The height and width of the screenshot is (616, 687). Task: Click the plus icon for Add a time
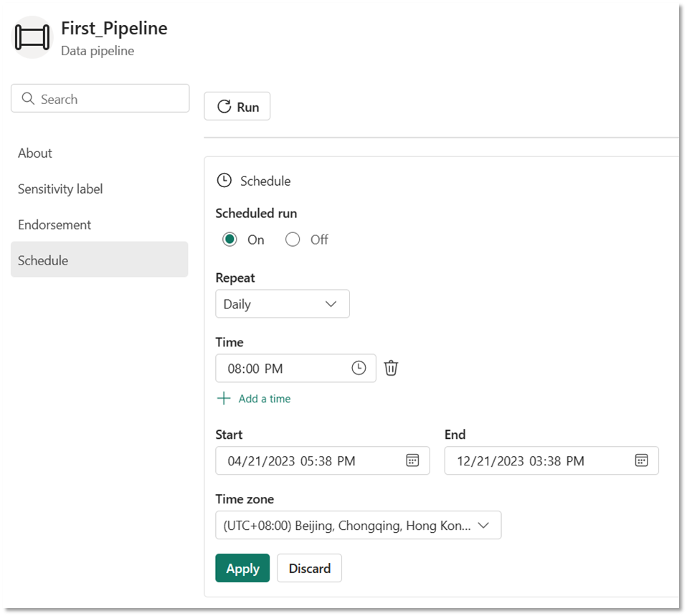click(224, 398)
